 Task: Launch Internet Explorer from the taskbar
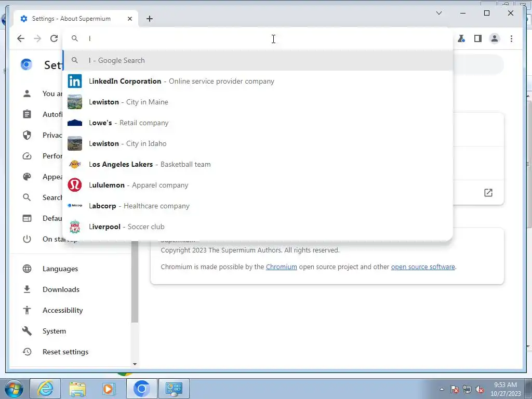pyautogui.click(x=45, y=389)
